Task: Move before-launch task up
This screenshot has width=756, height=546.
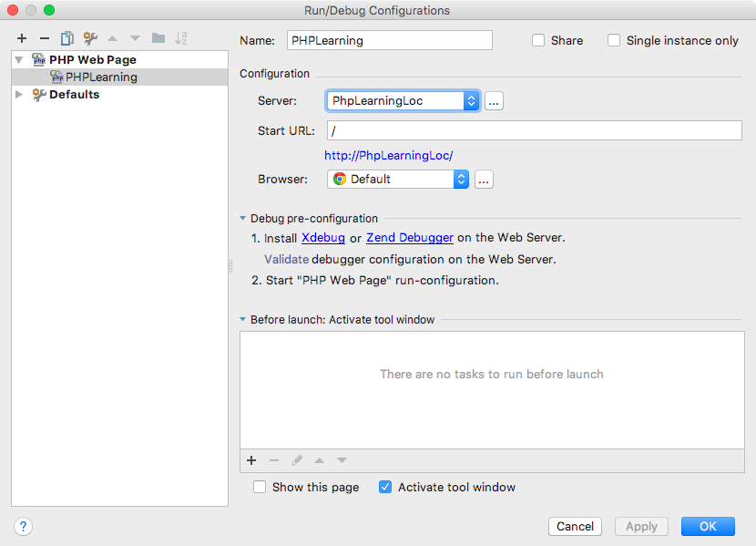Action: click(x=319, y=460)
